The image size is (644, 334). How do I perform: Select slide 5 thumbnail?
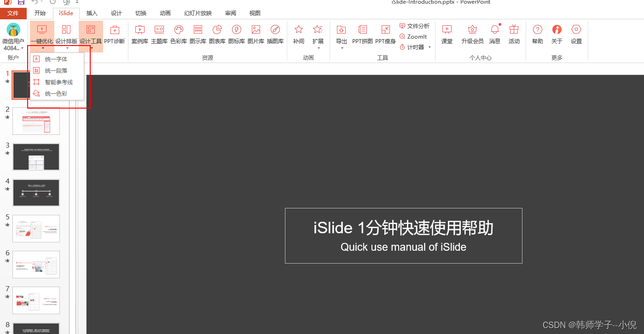(x=36, y=229)
